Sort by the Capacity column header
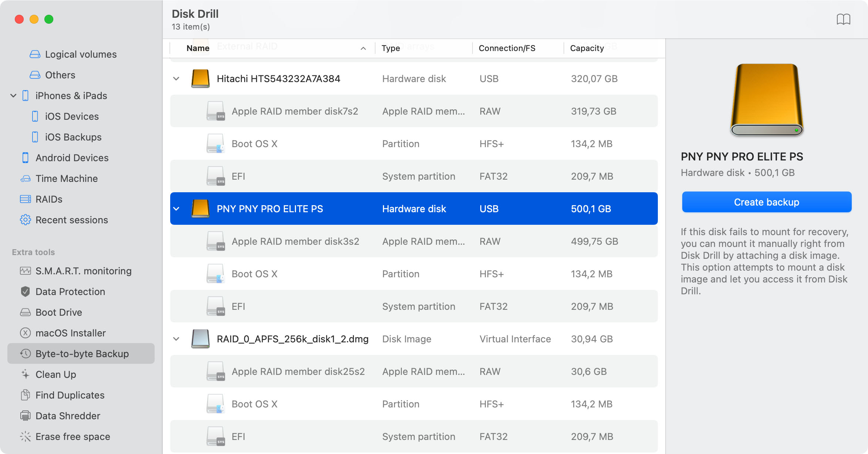 (x=587, y=48)
